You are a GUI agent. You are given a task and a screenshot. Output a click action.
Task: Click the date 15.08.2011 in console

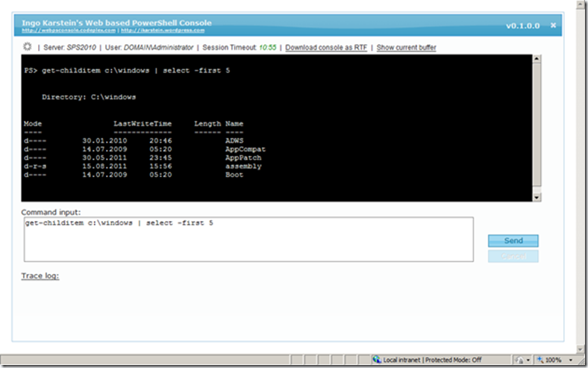coord(104,166)
